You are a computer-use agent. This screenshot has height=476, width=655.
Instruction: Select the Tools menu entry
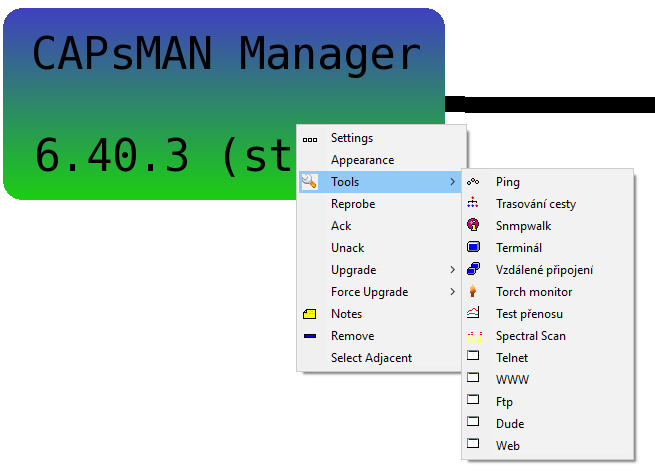coord(380,182)
